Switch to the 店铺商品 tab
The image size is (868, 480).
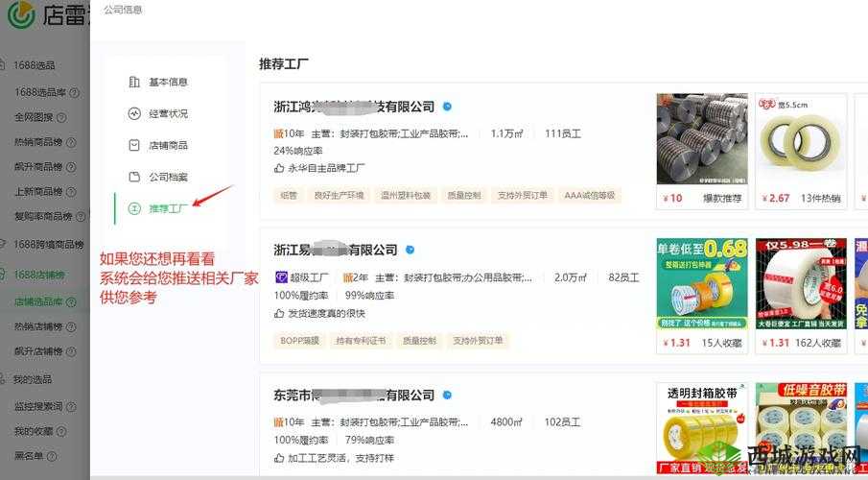[168, 145]
